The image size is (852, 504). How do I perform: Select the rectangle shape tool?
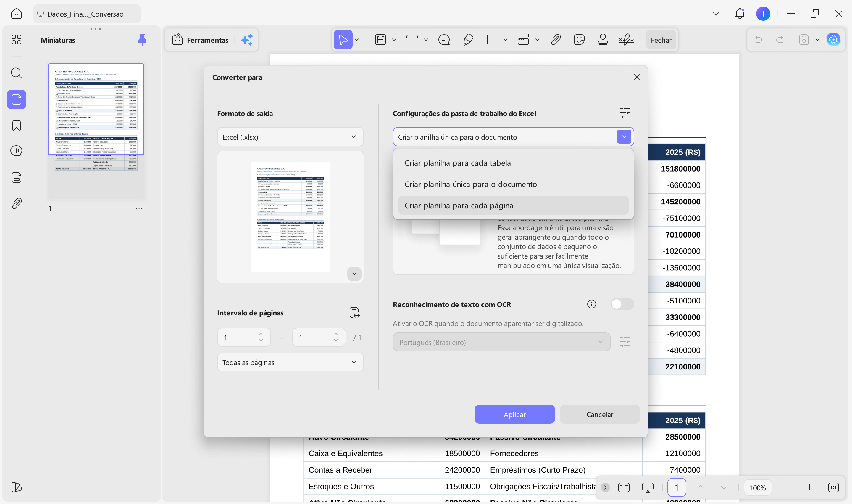tap(491, 40)
